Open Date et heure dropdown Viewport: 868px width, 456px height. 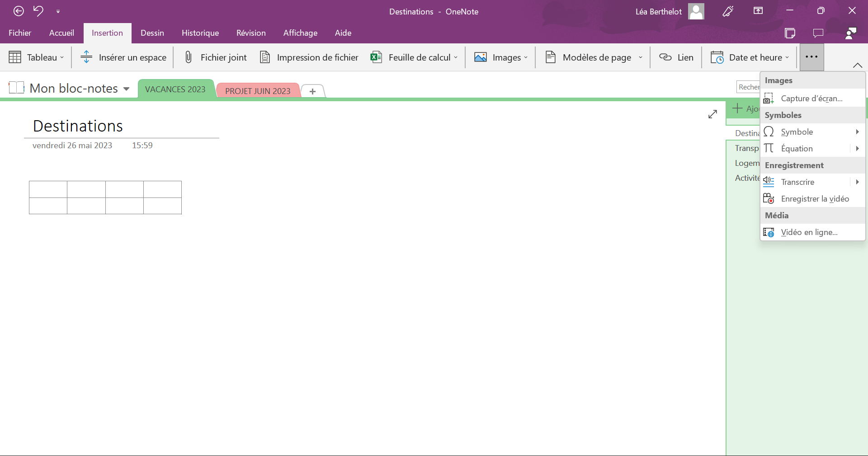click(750, 57)
